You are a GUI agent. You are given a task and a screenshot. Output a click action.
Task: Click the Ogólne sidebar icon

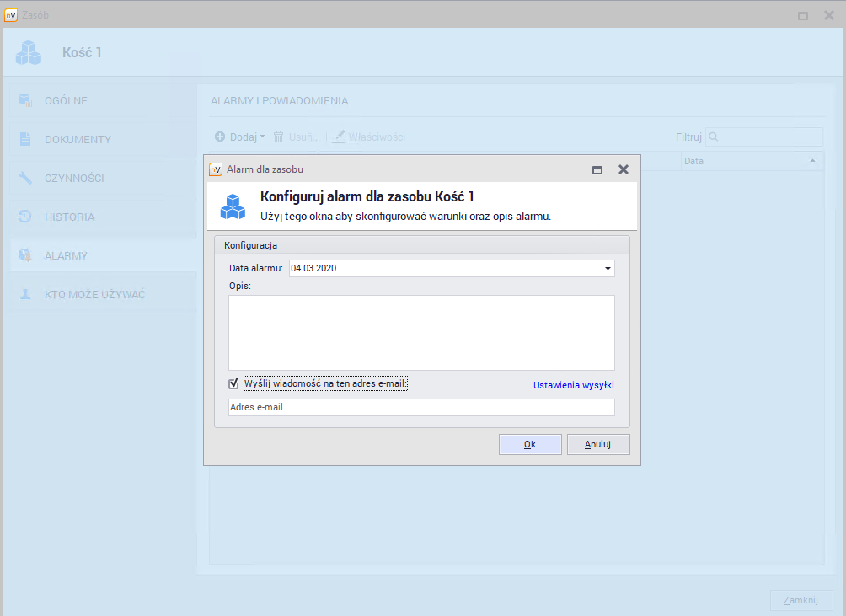pyautogui.click(x=25, y=101)
